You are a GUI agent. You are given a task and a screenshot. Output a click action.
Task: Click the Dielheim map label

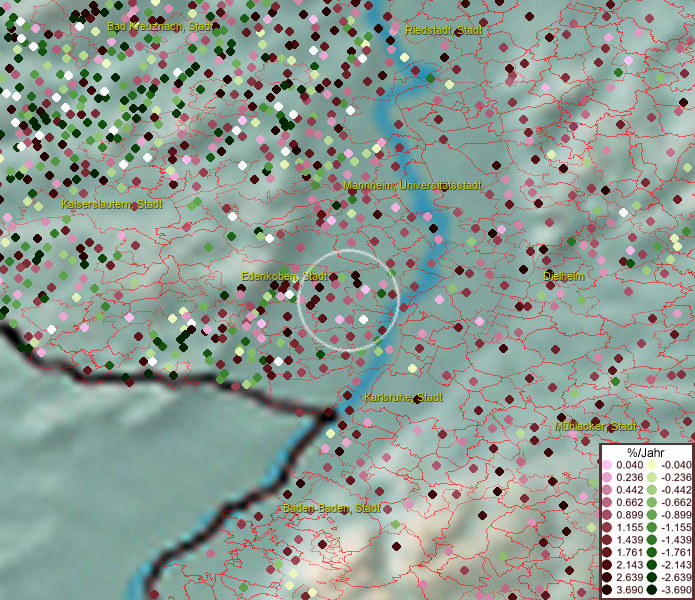pyautogui.click(x=564, y=277)
